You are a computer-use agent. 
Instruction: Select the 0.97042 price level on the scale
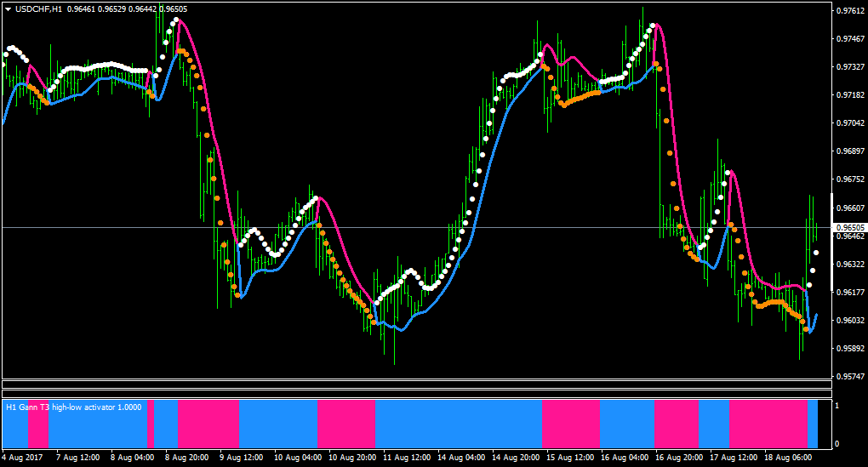click(x=851, y=123)
